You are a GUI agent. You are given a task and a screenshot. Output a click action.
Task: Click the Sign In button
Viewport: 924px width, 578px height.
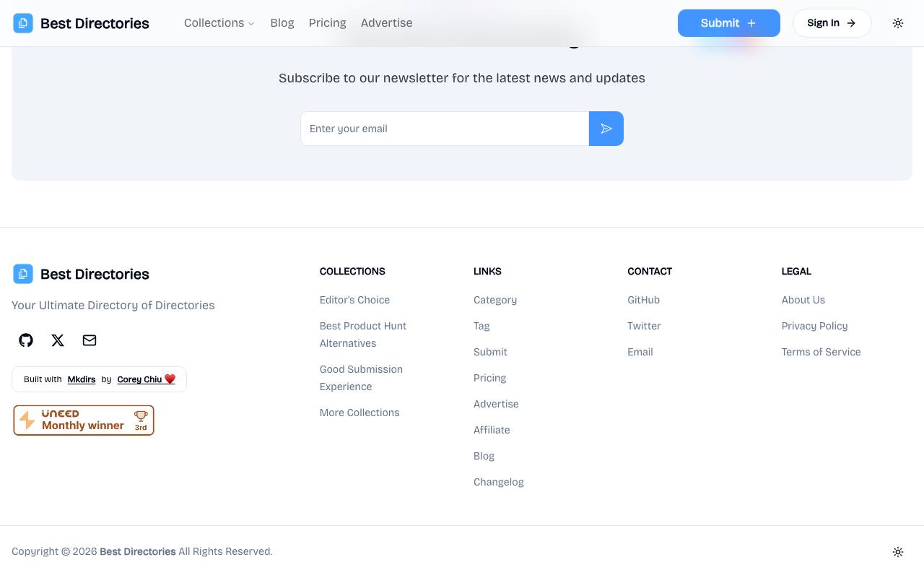(832, 23)
